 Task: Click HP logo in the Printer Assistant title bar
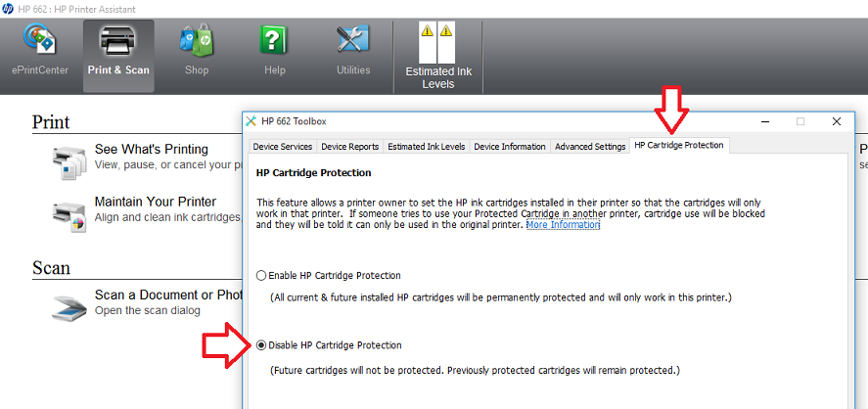[x=8, y=9]
